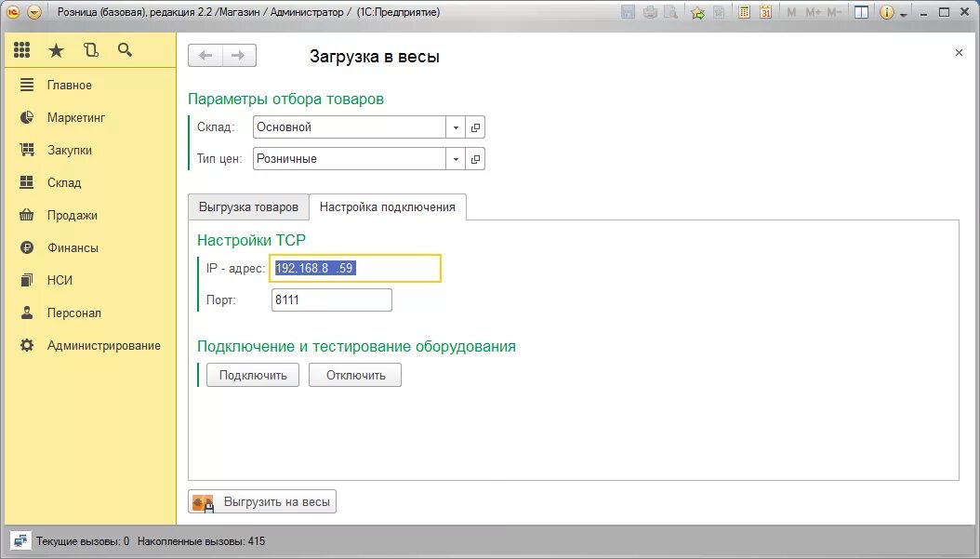Click the Параметры отбора товаров heading

285,99
